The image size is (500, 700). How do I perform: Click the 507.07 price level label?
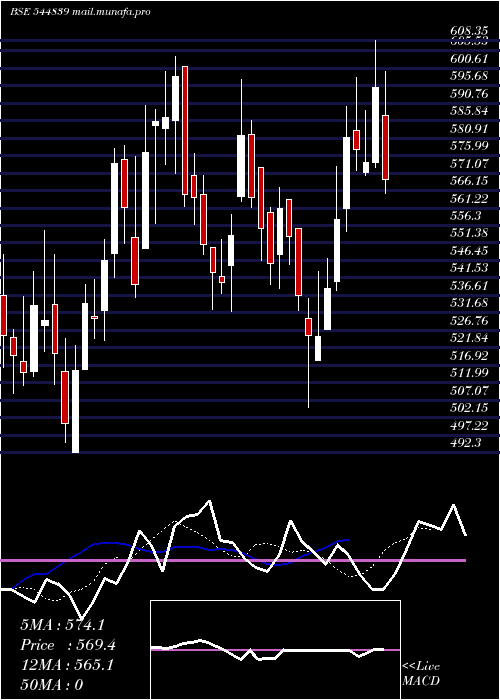(469, 391)
